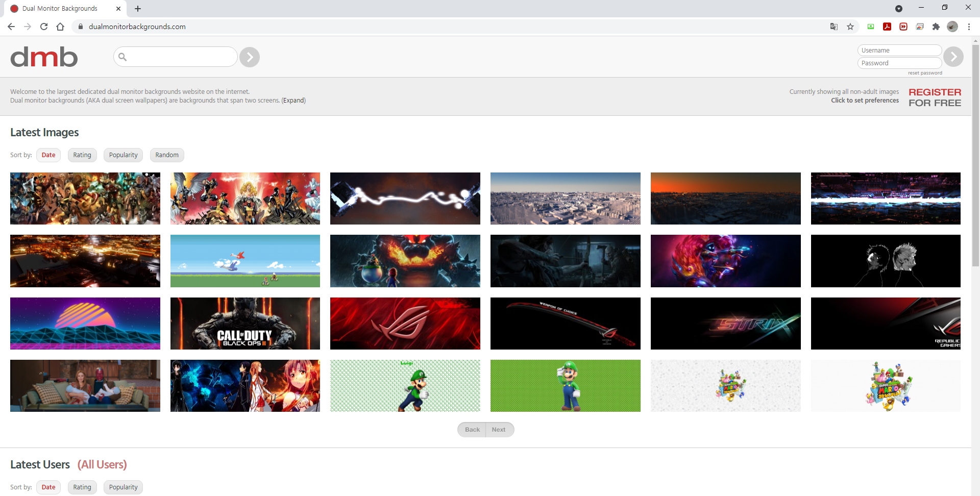The height and width of the screenshot is (496, 980).
Task: Open the Luigi on solid green wallpaper
Action: tap(566, 386)
